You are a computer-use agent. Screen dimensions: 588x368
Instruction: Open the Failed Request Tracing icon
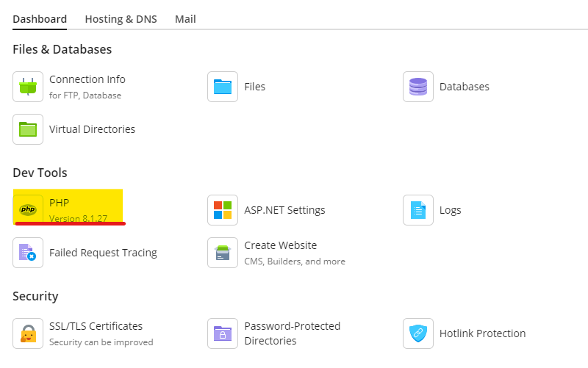point(28,253)
